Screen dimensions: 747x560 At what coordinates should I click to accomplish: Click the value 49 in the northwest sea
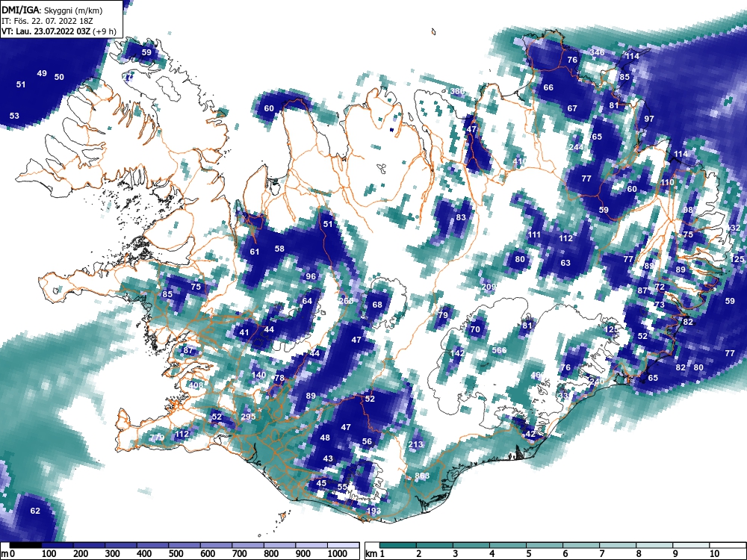[x=42, y=73]
